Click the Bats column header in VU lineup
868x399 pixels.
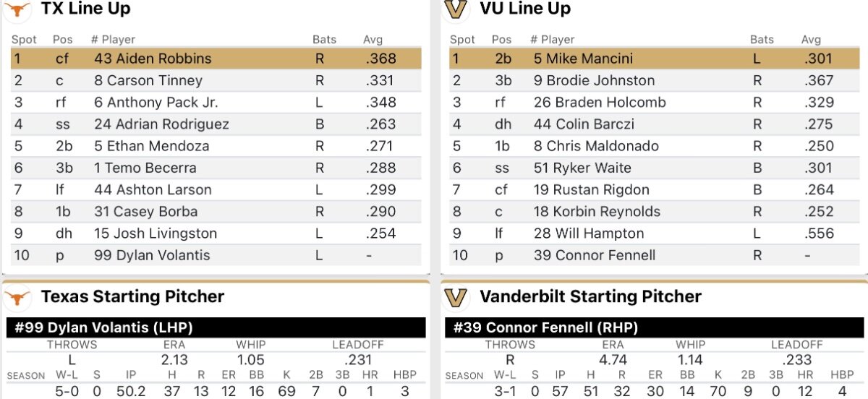click(762, 40)
